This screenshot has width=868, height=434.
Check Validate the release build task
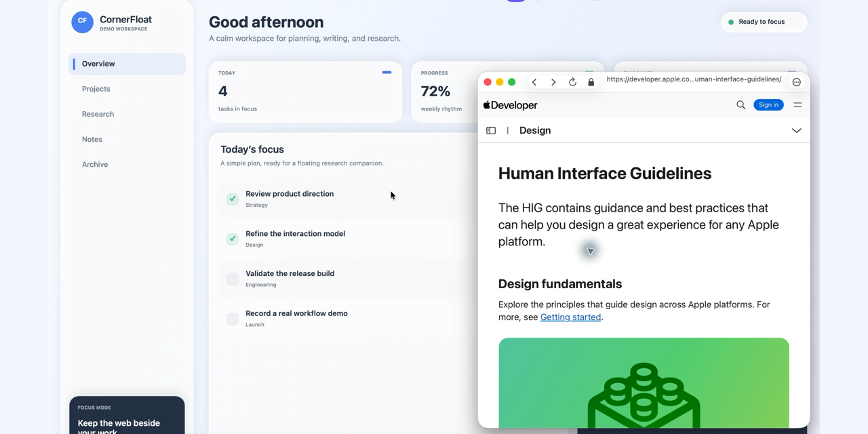(233, 279)
